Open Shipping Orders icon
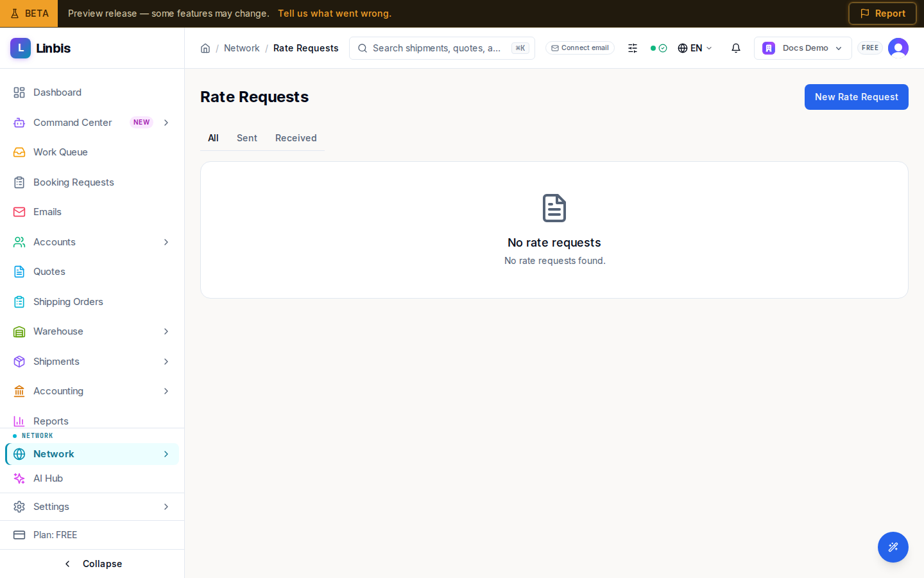 (x=19, y=302)
